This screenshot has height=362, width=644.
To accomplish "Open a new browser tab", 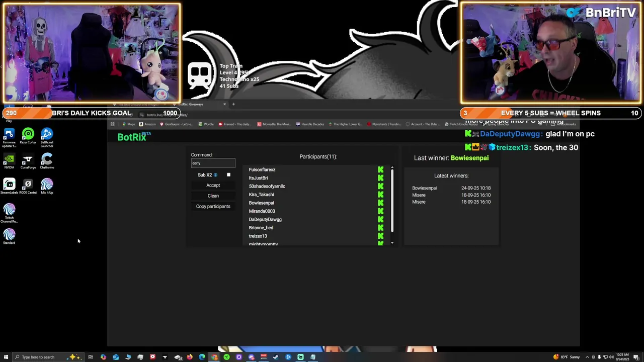I will [x=233, y=104].
